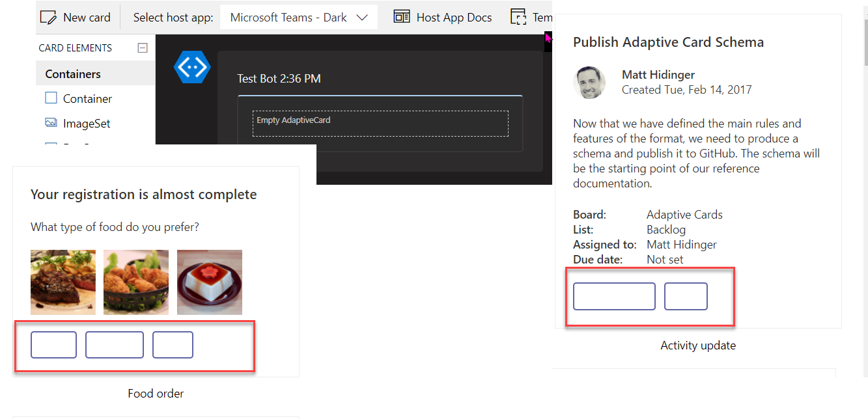The height and width of the screenshot is (419, 868).
Task: Click the Template icon on the top toolbar
Action: [518, 16]
